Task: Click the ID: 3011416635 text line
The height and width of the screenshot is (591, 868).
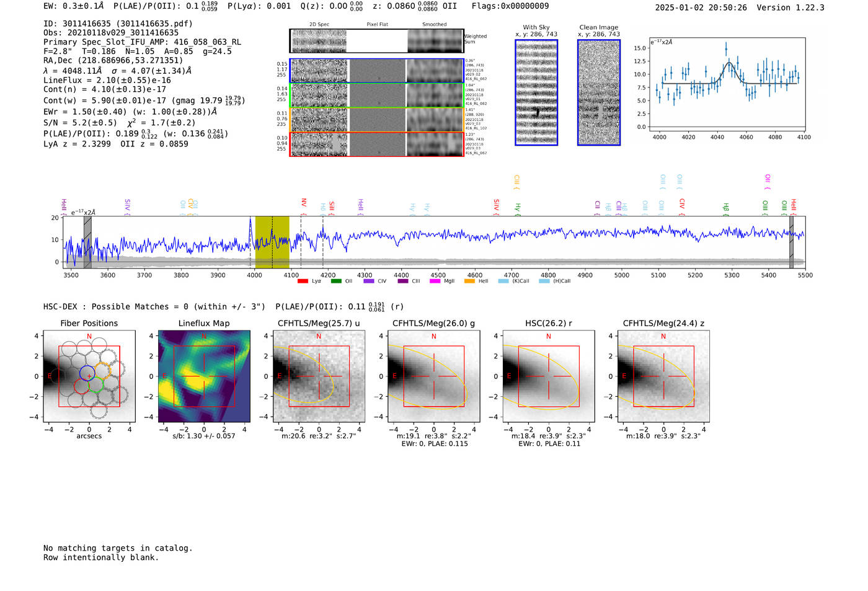Action: click(x=118, y=24)
